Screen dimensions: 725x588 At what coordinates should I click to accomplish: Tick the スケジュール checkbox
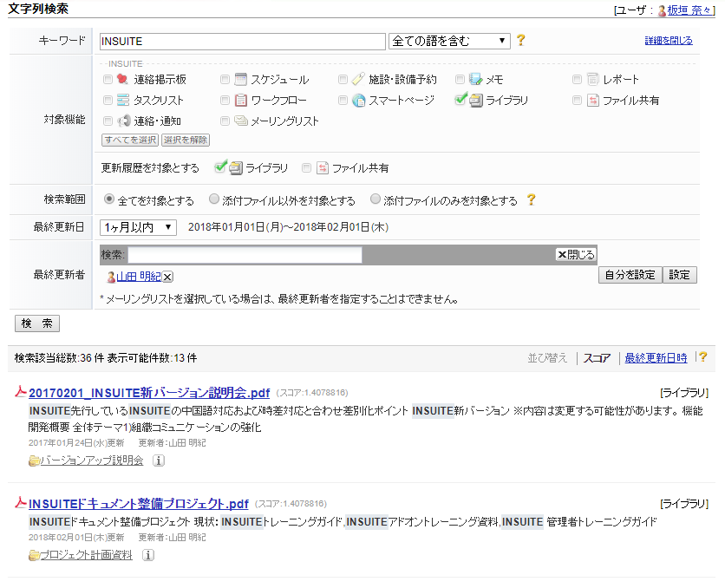225,80
